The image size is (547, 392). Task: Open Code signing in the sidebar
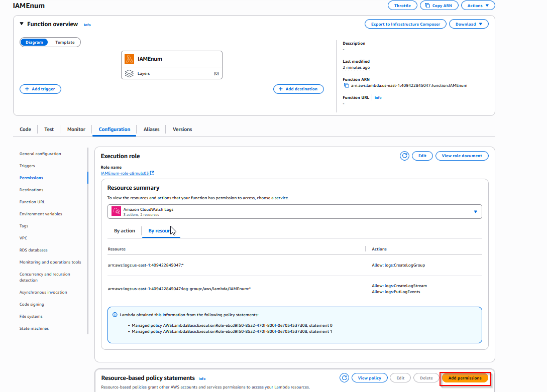[32, 304]
